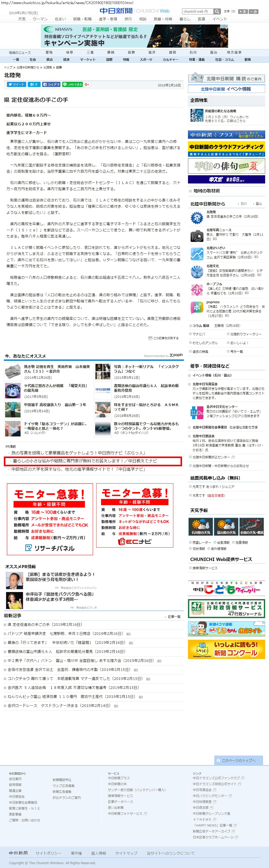Image resolution: width=269 pixels, height=868 pixels.
Task: Open the 昇龍道の新たなる挑戦 feature image
Action: (197, 115)
